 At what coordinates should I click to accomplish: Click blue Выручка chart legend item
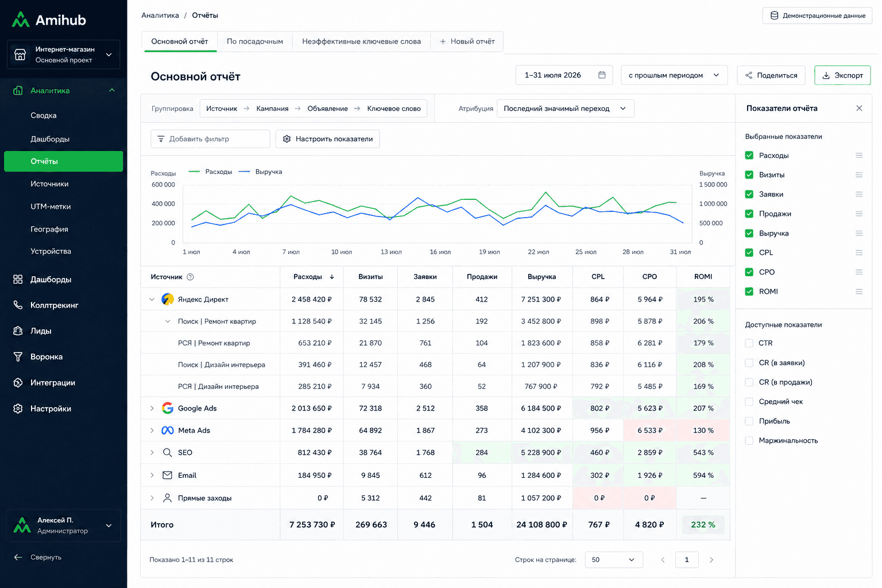(261, 172)
